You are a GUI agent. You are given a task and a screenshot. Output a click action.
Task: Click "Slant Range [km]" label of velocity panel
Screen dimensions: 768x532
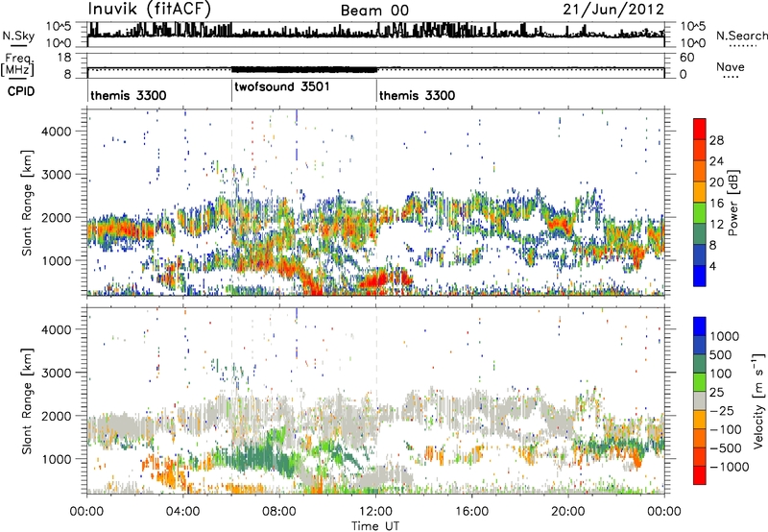pos(27,401)
